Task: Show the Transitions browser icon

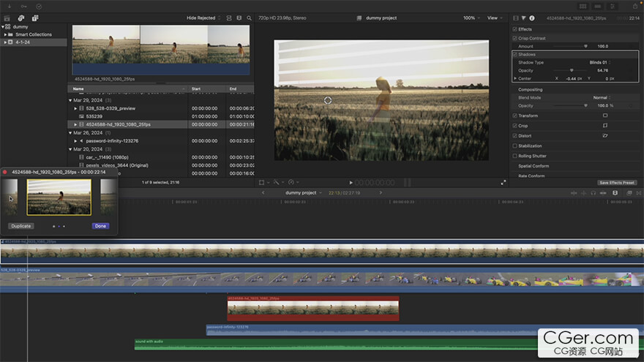Action: (639, 193)
